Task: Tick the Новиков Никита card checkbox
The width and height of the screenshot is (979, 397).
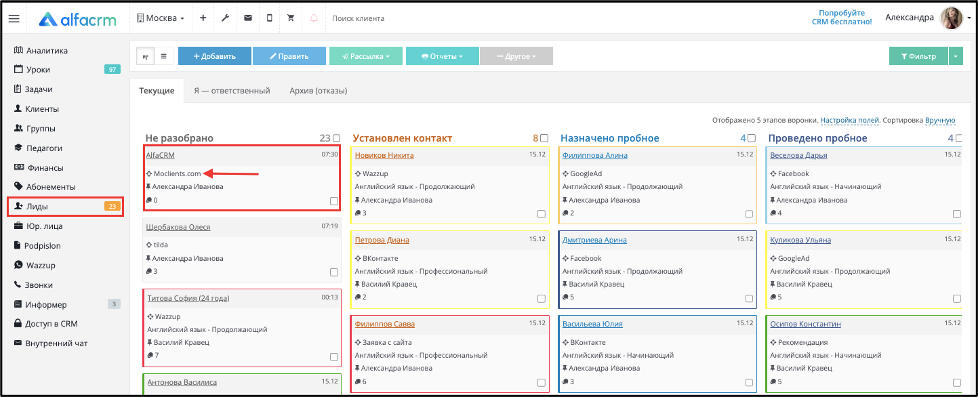Action: coord(541,214)
